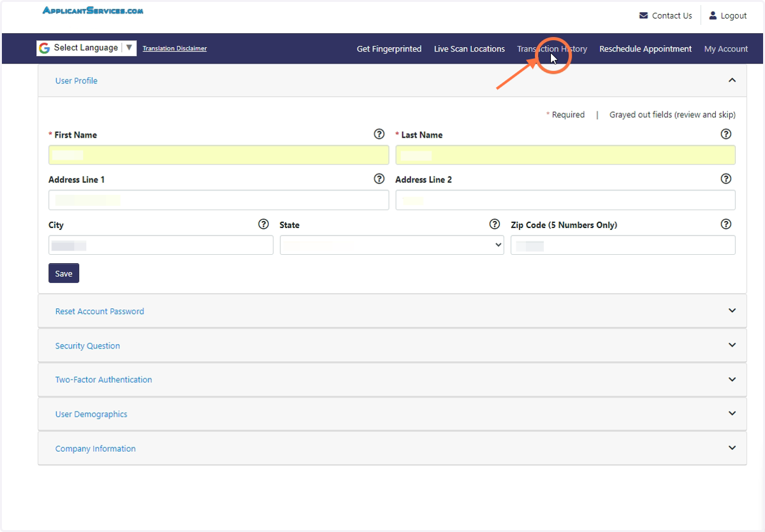Collapse the User Profile chevron
Screen dimensions: 765x532
[x=732, y=80]
